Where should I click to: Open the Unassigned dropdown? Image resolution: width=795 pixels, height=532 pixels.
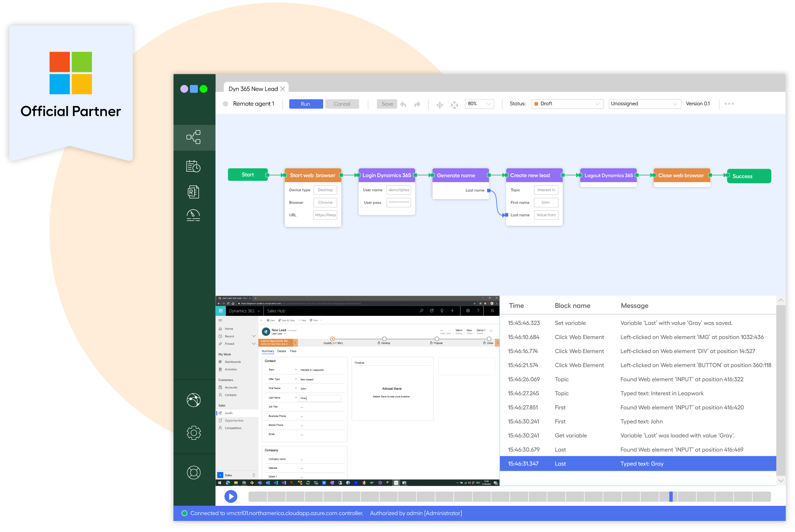645,104
